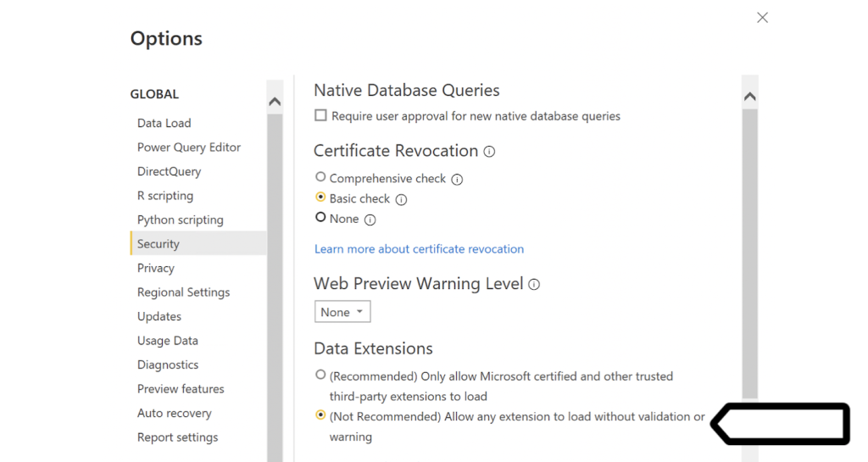Enable Require user approval for native queries

click(320, 115)
